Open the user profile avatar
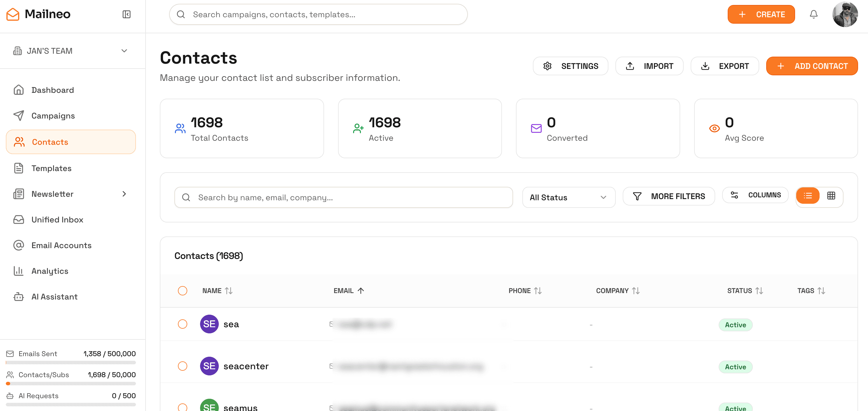The image size is (868, 411). point(845,14)
